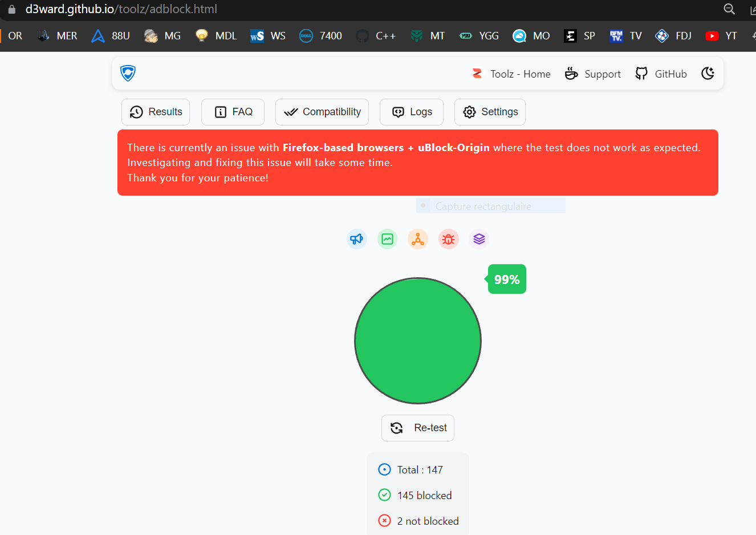Click the Re-test button
The image size is (756, 535).
pyautogui.click(x=418, y=428)
